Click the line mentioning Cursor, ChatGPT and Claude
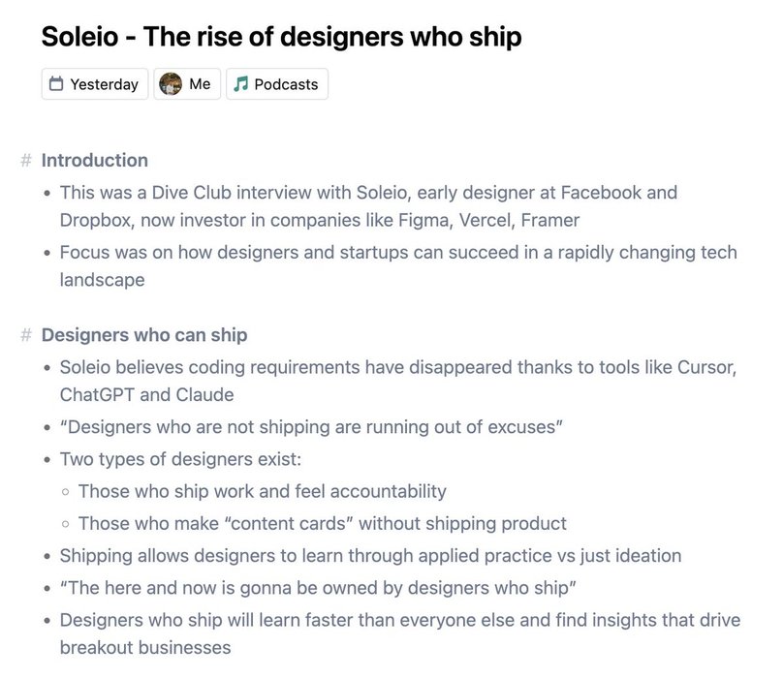The width and height of the screenshot is (784, 678). click(398, 382)
